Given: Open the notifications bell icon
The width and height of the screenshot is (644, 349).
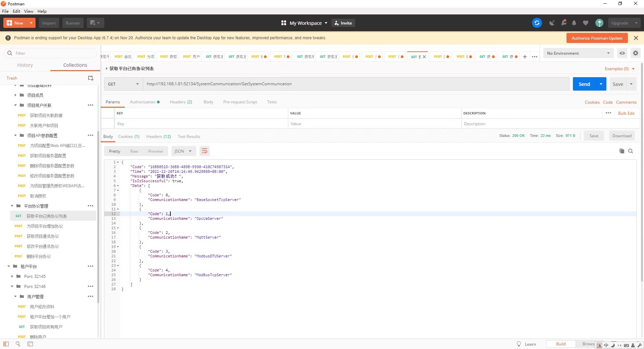Looking at the screenshot, I should 574,23.
